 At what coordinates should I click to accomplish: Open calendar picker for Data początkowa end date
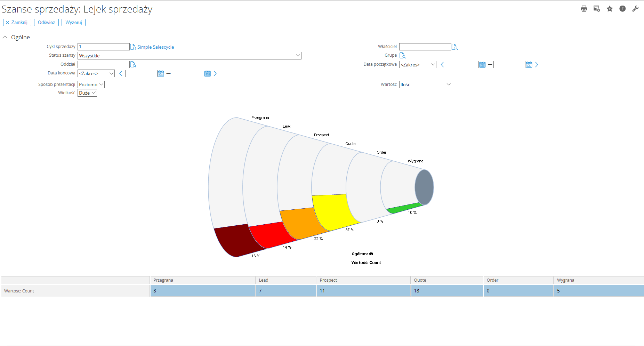click(x=529, y=65)
